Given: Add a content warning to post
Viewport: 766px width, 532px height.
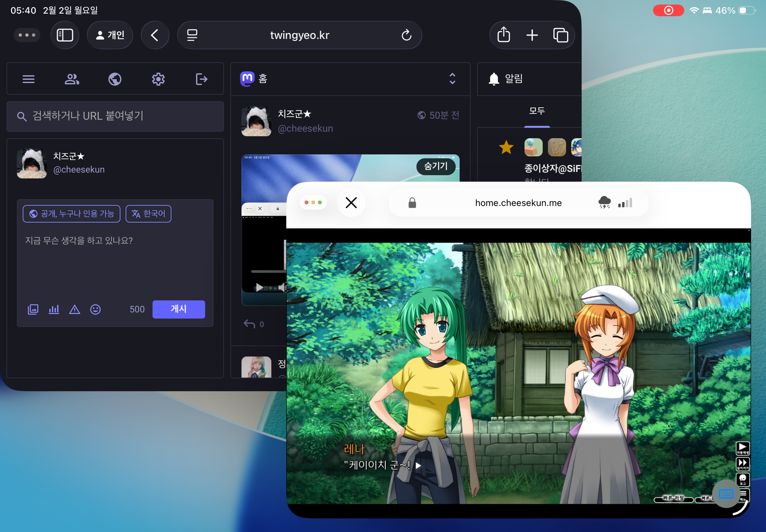Looking at the screenshot, I should tap(74, 309).
